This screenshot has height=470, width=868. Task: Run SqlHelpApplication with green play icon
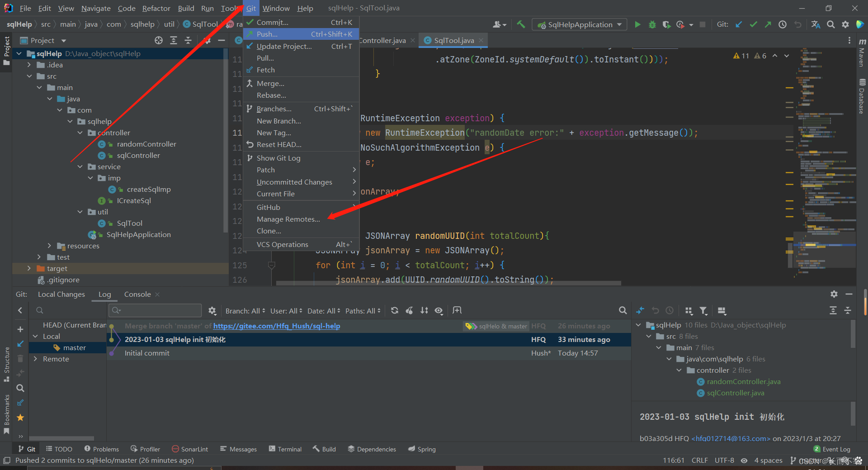coord(637,24)
